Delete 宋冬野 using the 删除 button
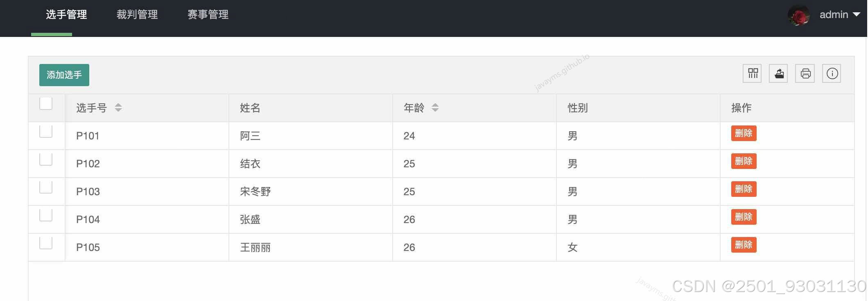 pyautogui.click(x=743, y=189)
